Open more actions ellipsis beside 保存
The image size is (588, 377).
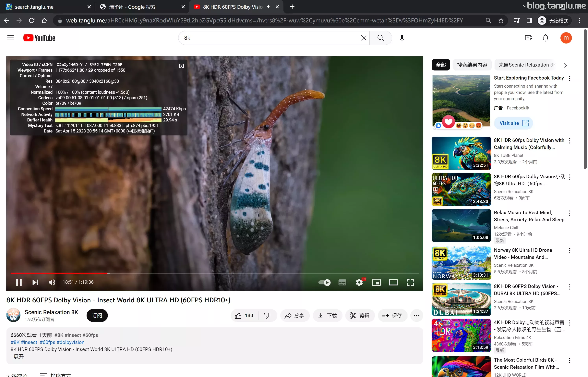click(x=416, y=315)
